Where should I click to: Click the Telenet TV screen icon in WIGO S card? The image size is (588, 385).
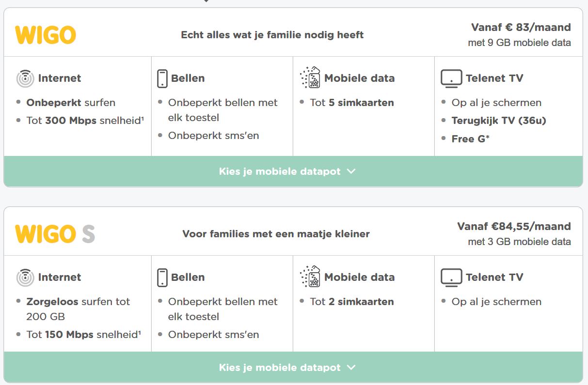pyautogui.click(x=451, y=277)
